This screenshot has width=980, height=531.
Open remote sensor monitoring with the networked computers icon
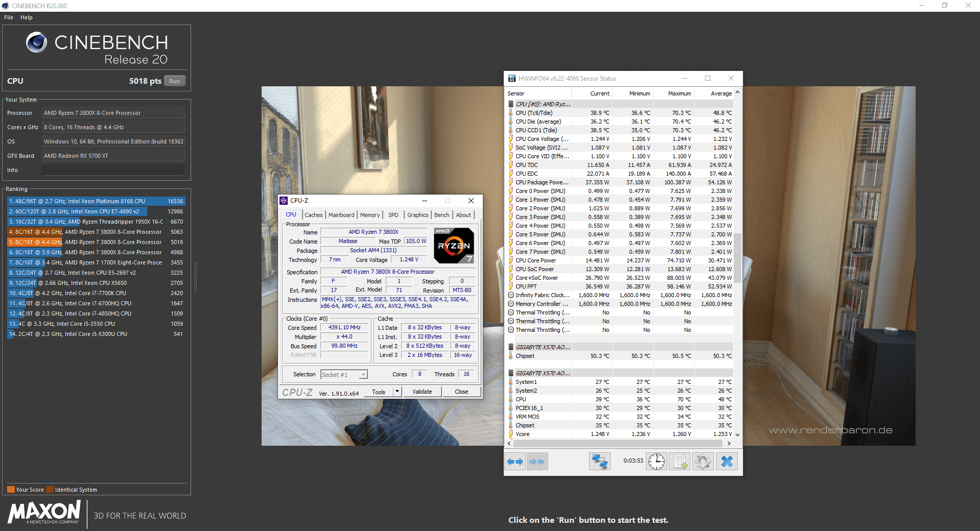tap(599, 461)
